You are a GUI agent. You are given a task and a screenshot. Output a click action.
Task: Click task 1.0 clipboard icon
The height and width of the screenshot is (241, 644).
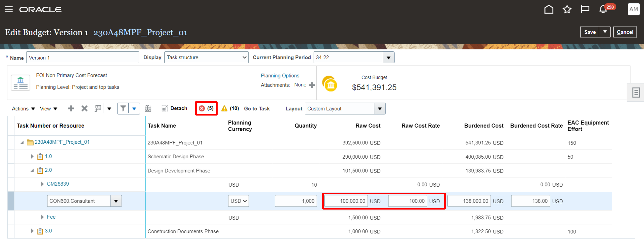40,157
